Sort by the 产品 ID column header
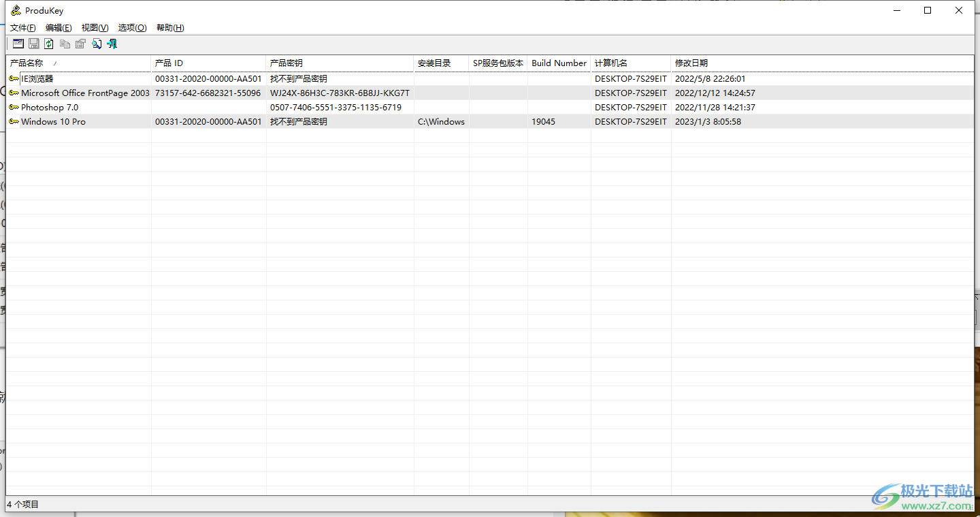This screenshot has height=517, width=980. coord(208,63)
